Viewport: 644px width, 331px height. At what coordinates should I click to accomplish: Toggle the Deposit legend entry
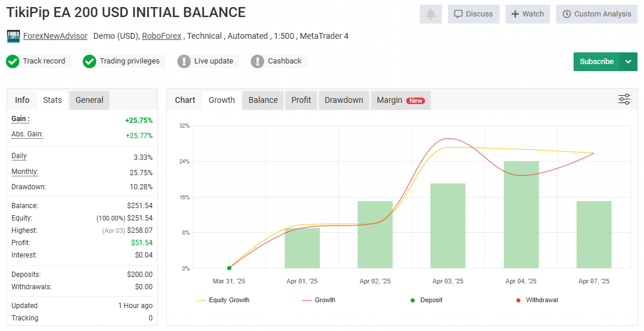pyautogui.click(x=426, y=300)
